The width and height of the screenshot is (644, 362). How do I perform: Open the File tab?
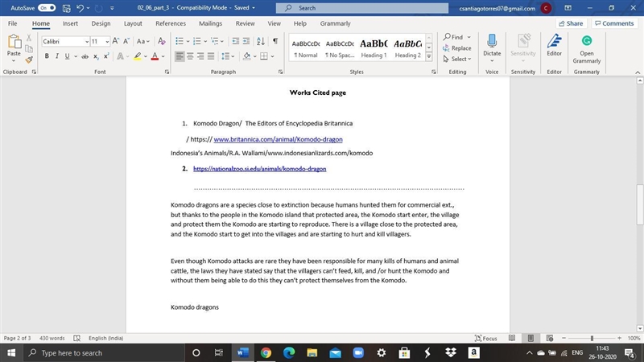click(x=12, y=23)
